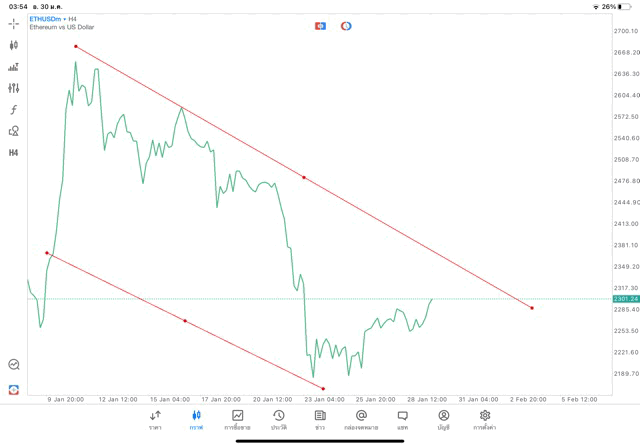Open the drawing objects shapes icon
The width and height of the screenshot is (640, 447).
click(x=14, y=131)
